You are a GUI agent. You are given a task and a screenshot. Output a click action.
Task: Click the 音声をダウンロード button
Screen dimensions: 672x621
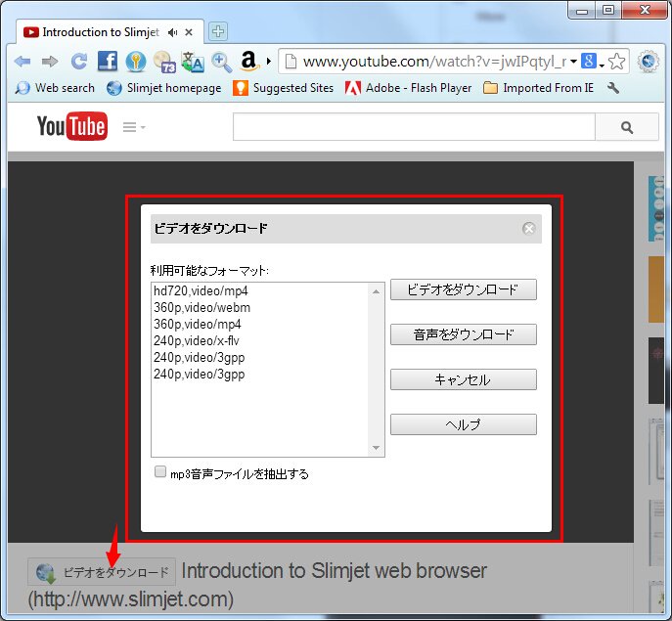point(464,334)
